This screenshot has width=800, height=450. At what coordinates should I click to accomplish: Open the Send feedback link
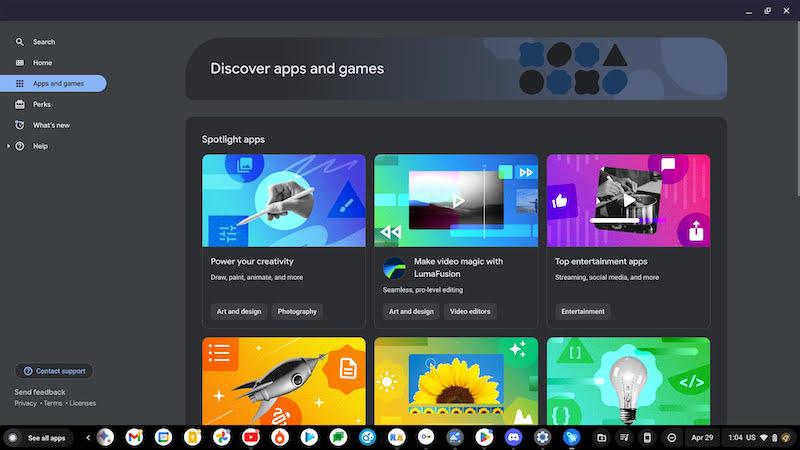tap(40, 392)
